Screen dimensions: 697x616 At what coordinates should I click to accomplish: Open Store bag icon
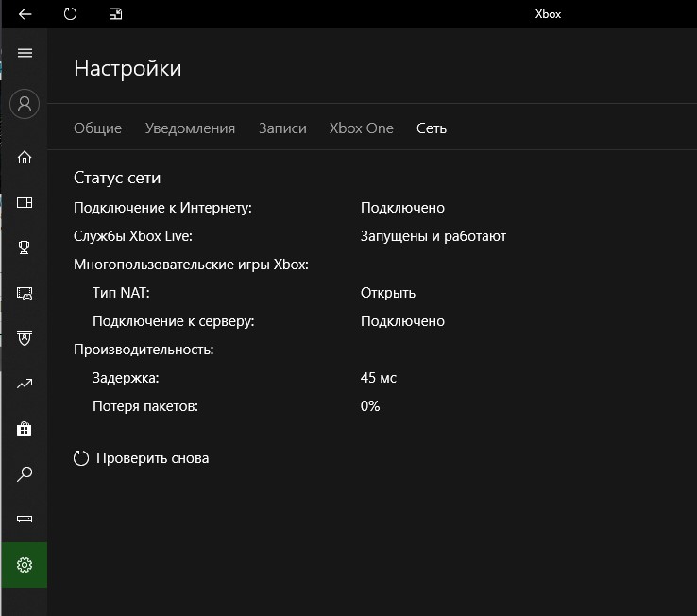tap(25, 429)
